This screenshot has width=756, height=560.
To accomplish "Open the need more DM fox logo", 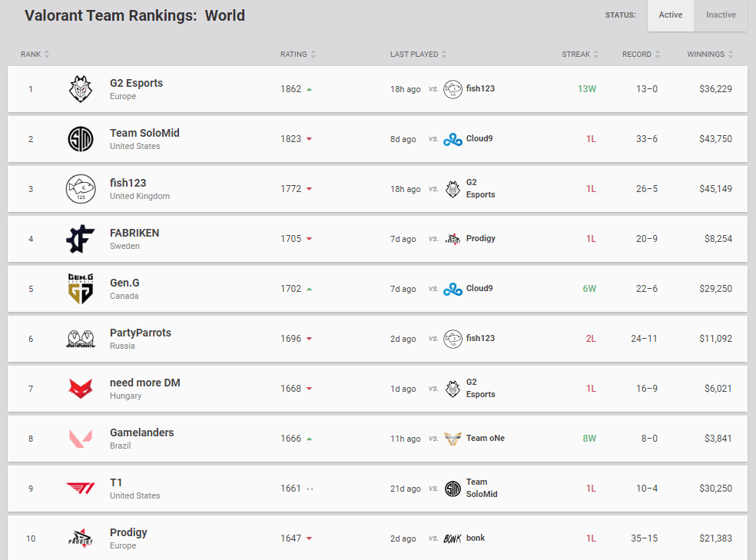I will pyautogui.click(x=81, y=389).
